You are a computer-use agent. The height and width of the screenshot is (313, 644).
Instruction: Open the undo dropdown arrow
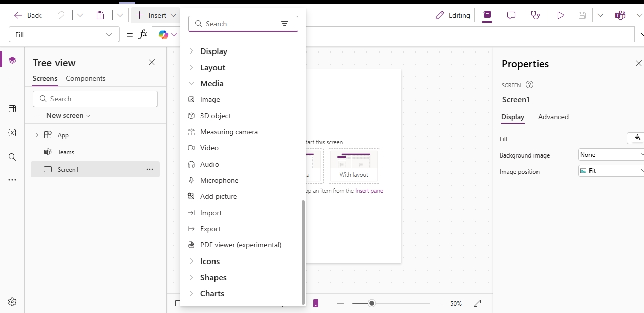(80, 15)
